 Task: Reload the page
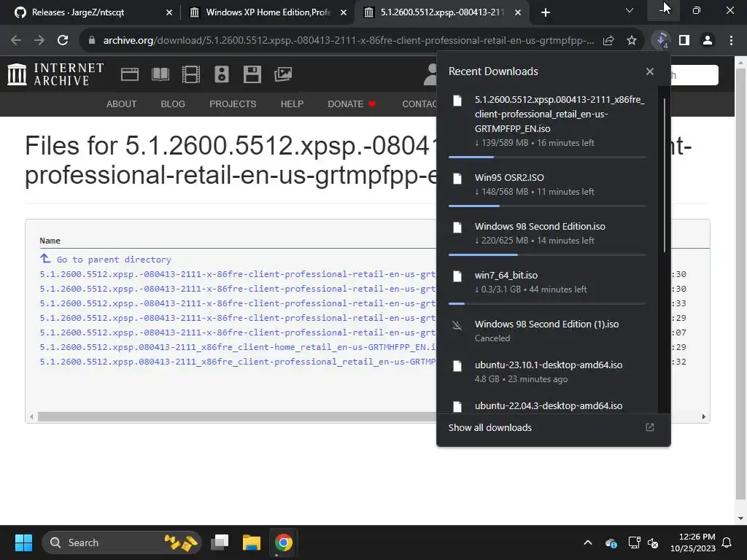pos(63,41)
